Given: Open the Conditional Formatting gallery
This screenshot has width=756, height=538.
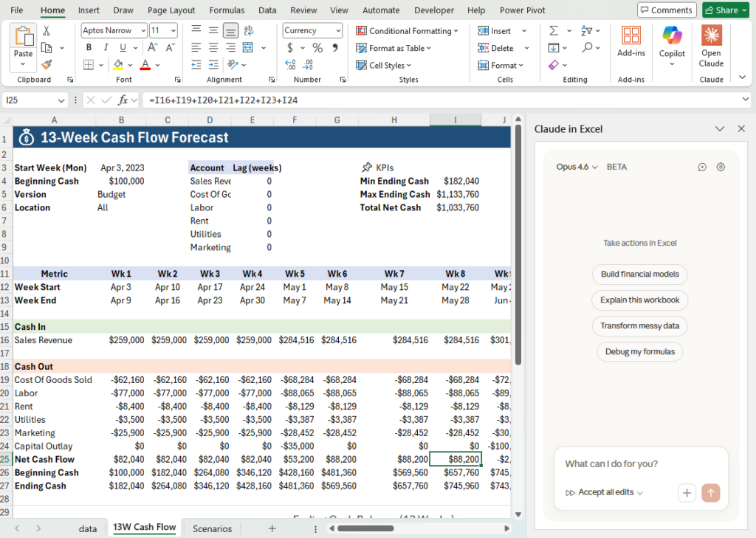Looking at the screenshot, I should tap(407, 30).
